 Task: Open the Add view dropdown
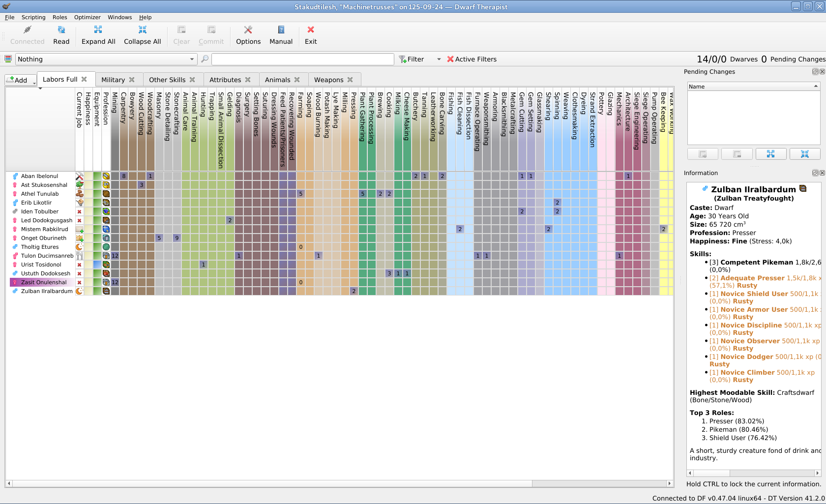[x=21, y=80]
